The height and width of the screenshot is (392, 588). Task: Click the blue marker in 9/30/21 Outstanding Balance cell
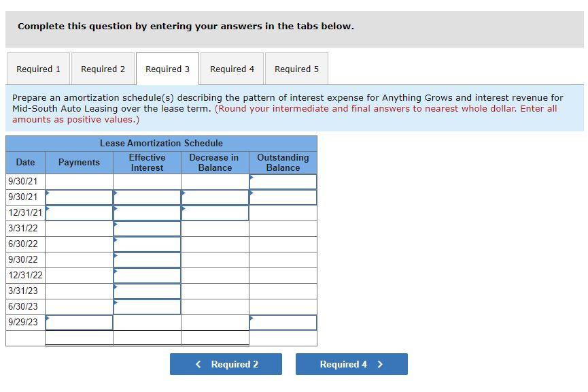click(x=252, y=177)
